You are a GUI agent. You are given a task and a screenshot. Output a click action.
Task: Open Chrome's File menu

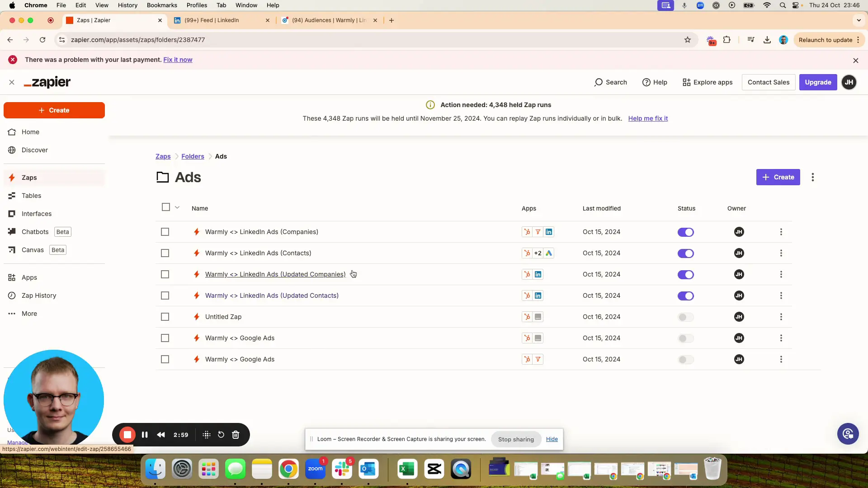coord(61,5)
